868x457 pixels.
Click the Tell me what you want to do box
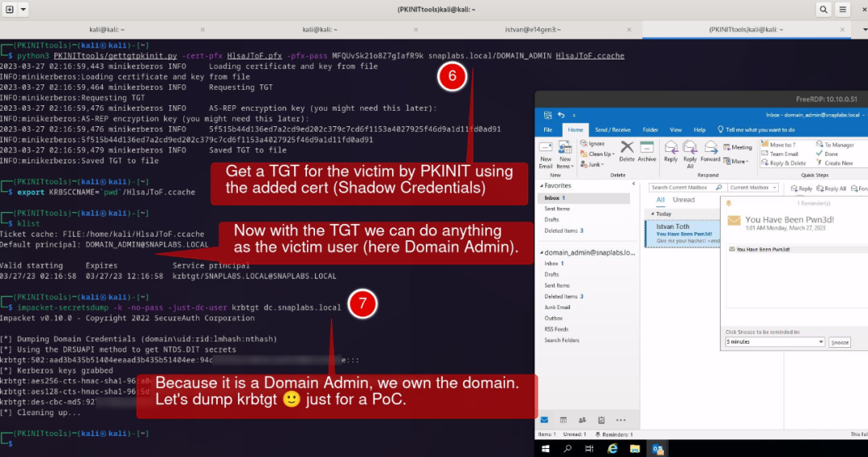tap(756, 130)
